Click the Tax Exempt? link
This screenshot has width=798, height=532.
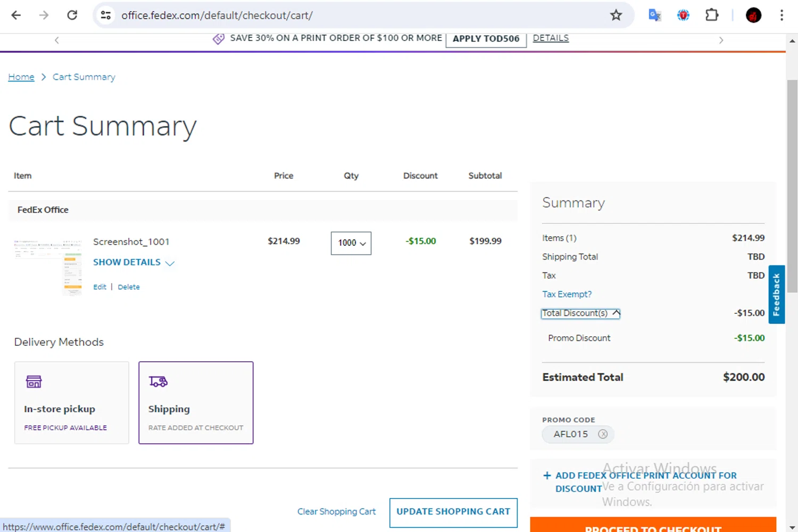click(567, 294)
